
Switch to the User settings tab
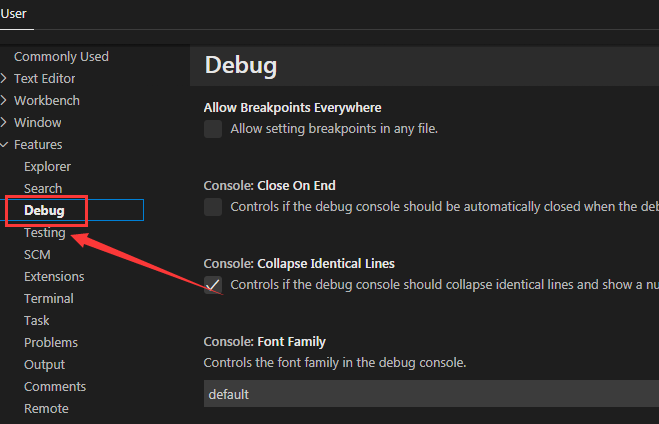(x=14, y=13)
